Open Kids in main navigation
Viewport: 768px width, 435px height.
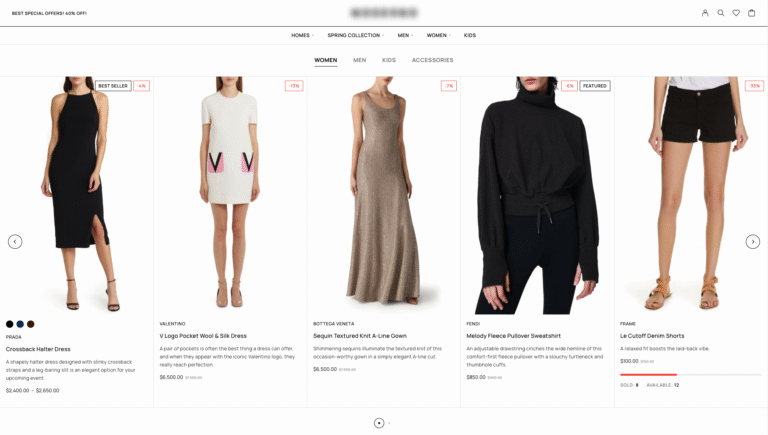pos(470,35)
